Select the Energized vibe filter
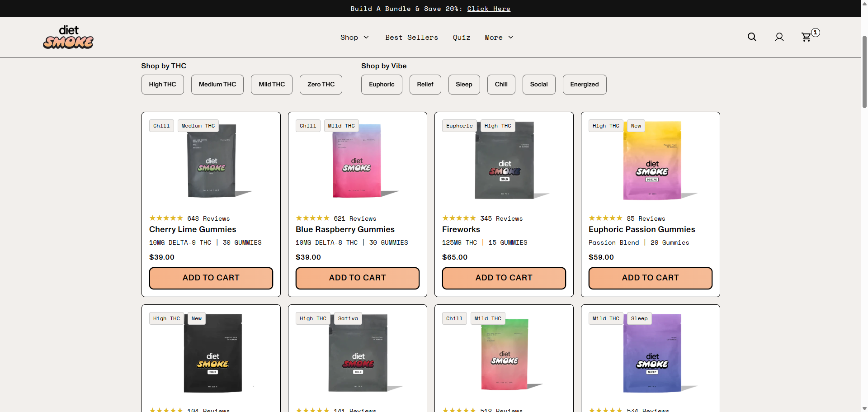 [585, 85]
